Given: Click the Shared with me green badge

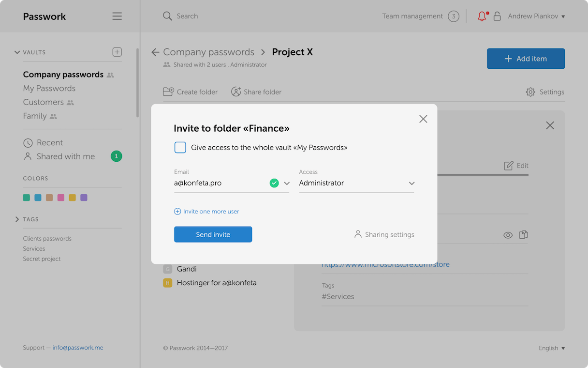Looking at the screenshot, I should point(116,156).
